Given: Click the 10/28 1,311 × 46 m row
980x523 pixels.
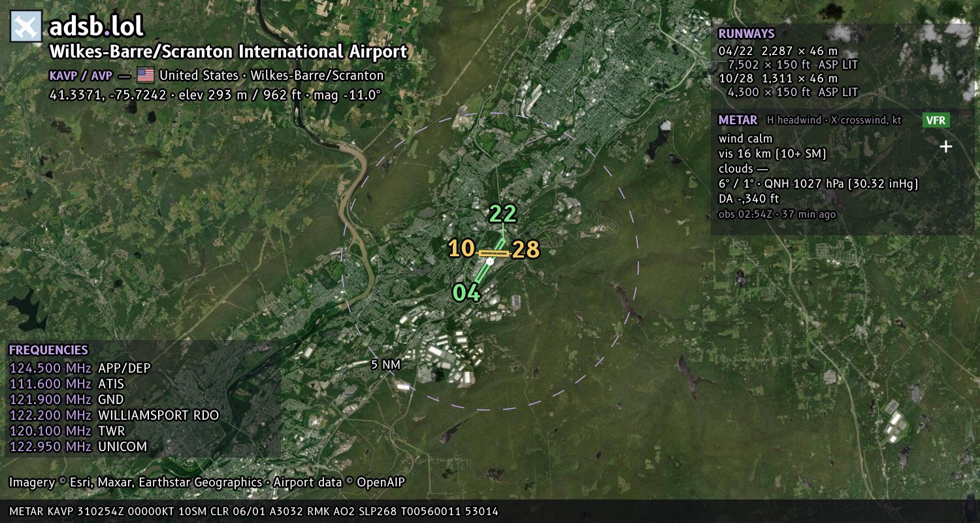Looking at the screenshot, I should pyautogui.click(x=778, y=78).
